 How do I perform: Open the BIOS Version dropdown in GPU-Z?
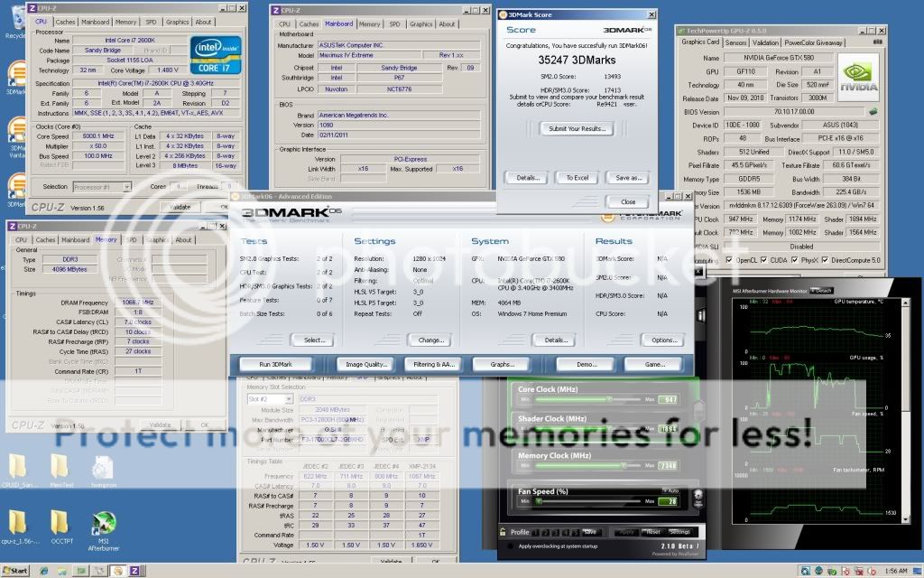click(x=873, y=110)
